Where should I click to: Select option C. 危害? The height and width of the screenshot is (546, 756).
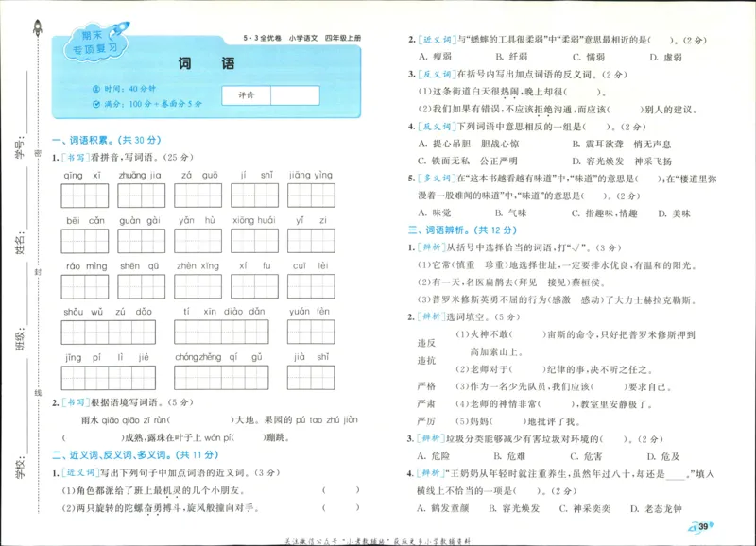[x=586, y=456]
